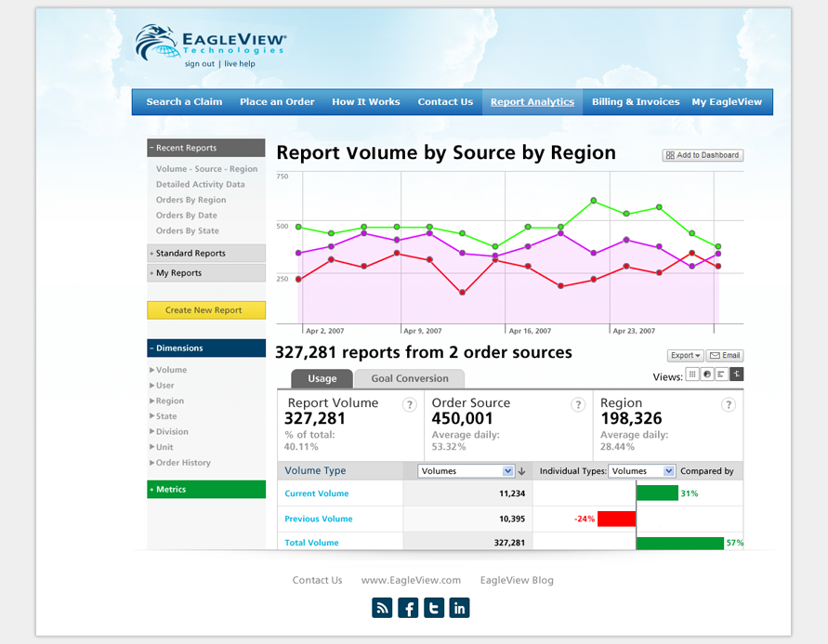
Task: Open the EagleView Blog footer link
Action: point(517,580)
